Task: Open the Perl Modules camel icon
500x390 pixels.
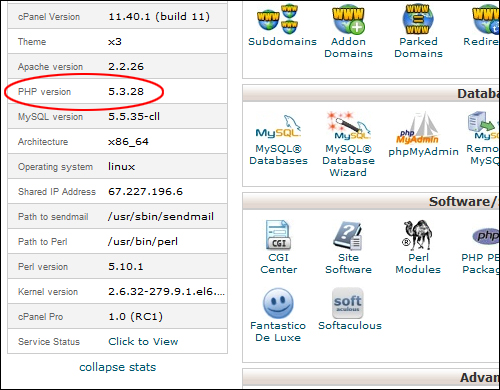Action: click(x=417, y=235)
